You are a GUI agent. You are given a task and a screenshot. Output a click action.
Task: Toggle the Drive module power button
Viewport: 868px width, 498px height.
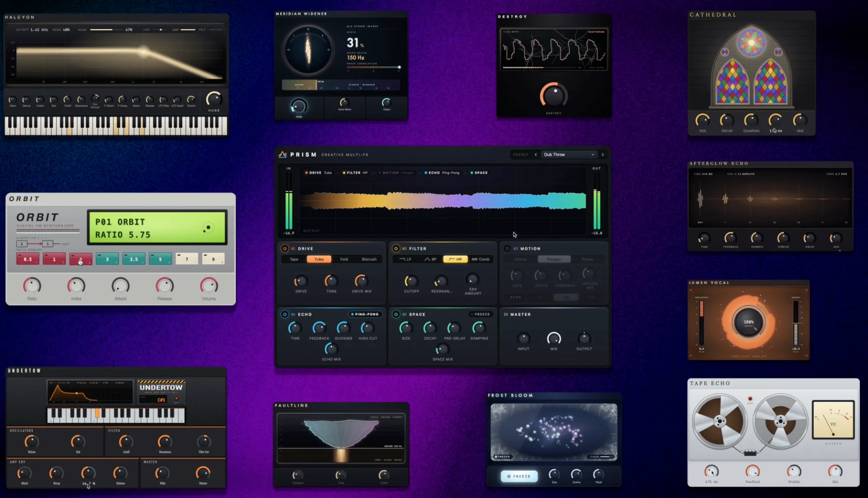pos(285,249)
